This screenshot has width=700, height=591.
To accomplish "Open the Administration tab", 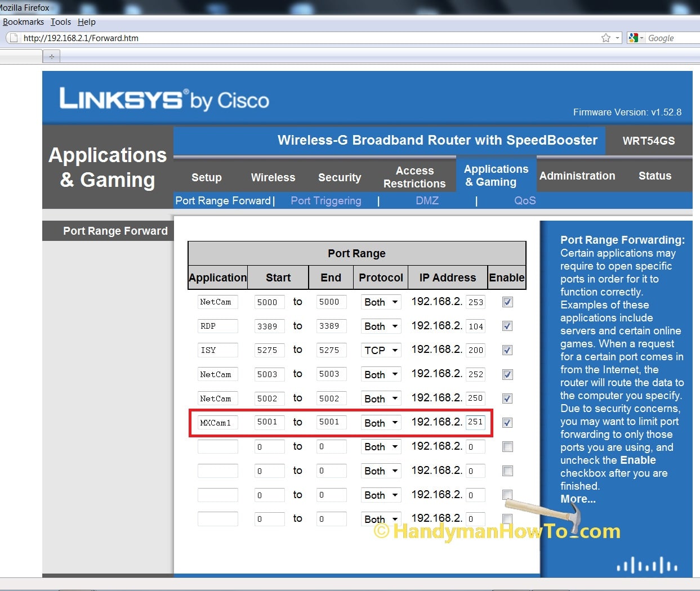I will [x=577, y=176].
